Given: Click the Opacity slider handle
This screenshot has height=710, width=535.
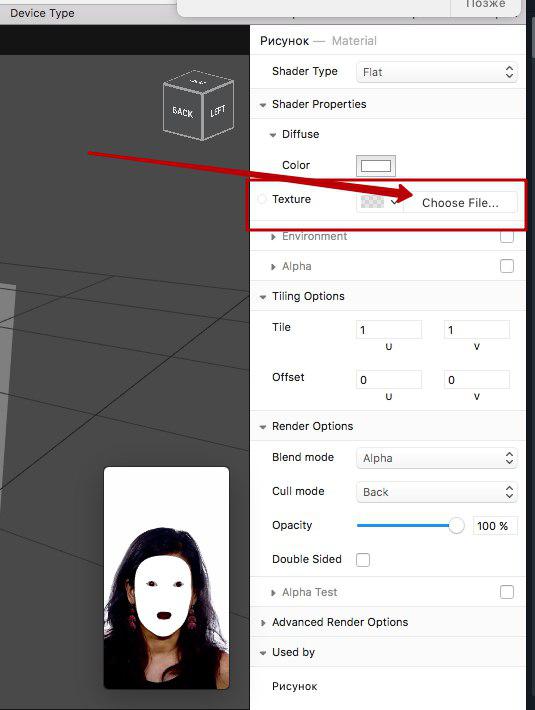Looking at the screenshot, I should [457, 526].
